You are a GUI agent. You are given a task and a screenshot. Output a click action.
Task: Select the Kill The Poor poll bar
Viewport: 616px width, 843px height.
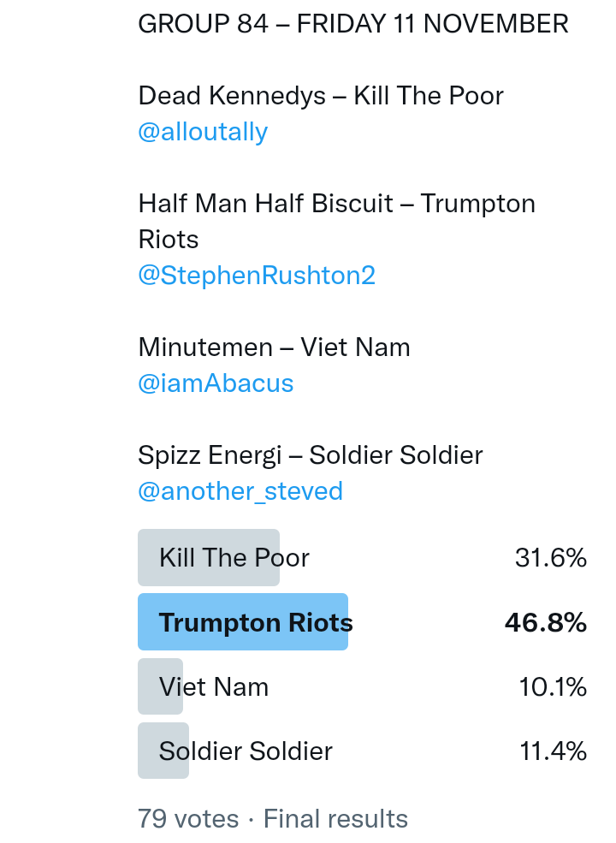point(209,558)
